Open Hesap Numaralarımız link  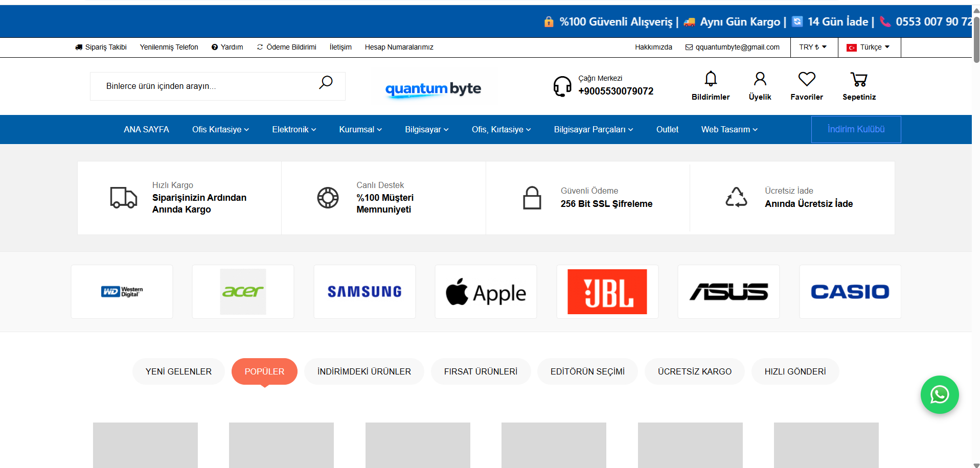(399, 47)
